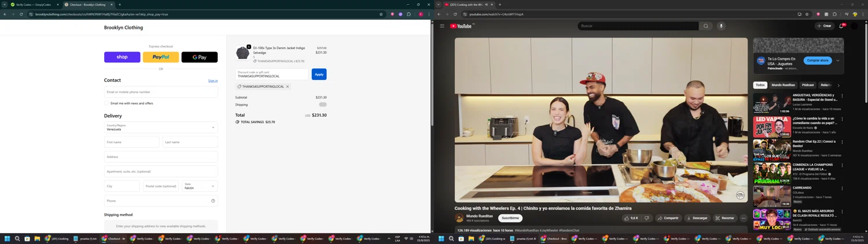The width and height of the screenshot is (868, 244).
Task: Expand the State dropdown showing Falcón
Action: (200, 186)
